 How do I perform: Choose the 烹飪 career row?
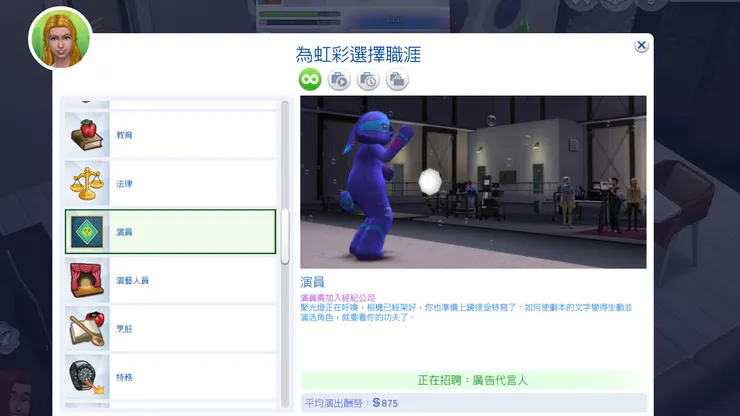pos(170,329)
